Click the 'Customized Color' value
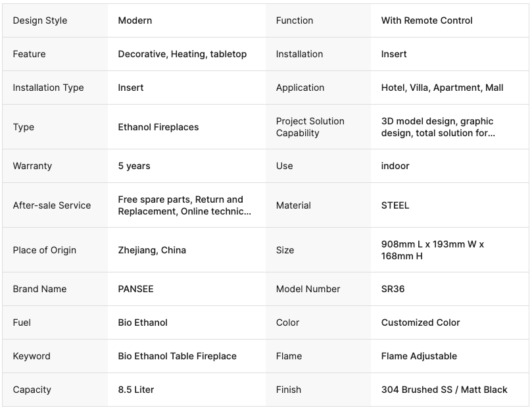This screenshot has width=532, height=410. point(420,322)
